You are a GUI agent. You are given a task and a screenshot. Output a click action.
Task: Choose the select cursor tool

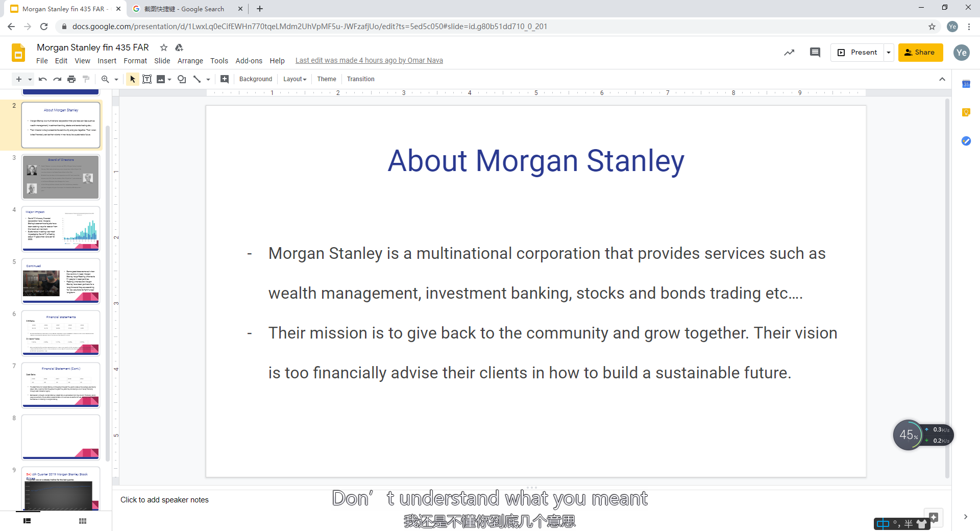[133, 79]
